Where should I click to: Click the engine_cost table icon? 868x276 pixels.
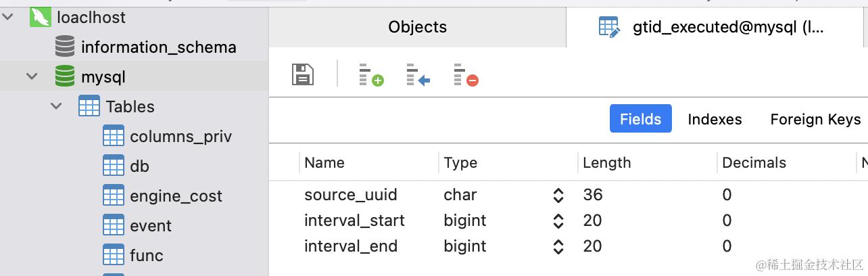[114, 195]
